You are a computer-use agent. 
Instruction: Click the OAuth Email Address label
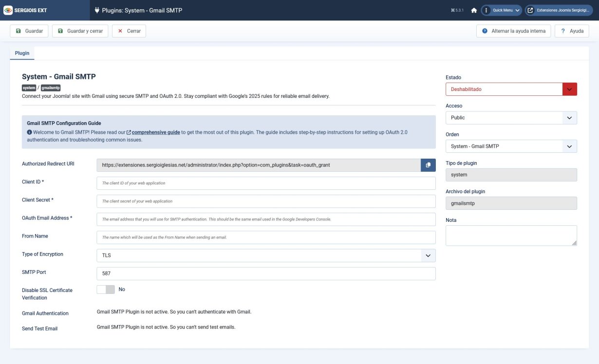click(47, 218)
